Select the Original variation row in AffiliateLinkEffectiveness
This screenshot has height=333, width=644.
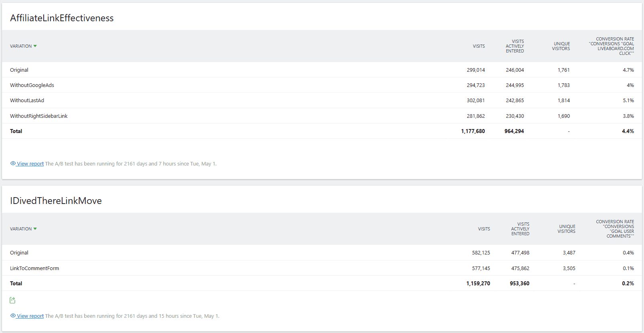point(19,70)
